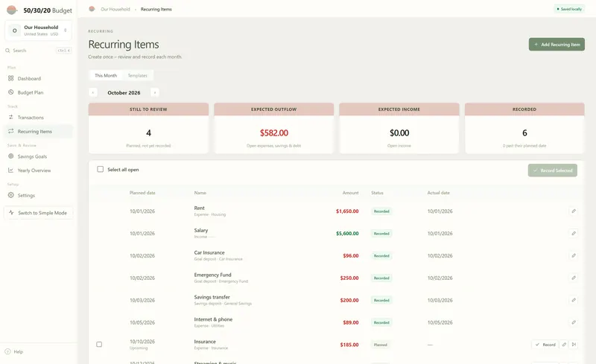596x364 pixels.
Task: Click the Record Selected button
Action: coord(552,170)
